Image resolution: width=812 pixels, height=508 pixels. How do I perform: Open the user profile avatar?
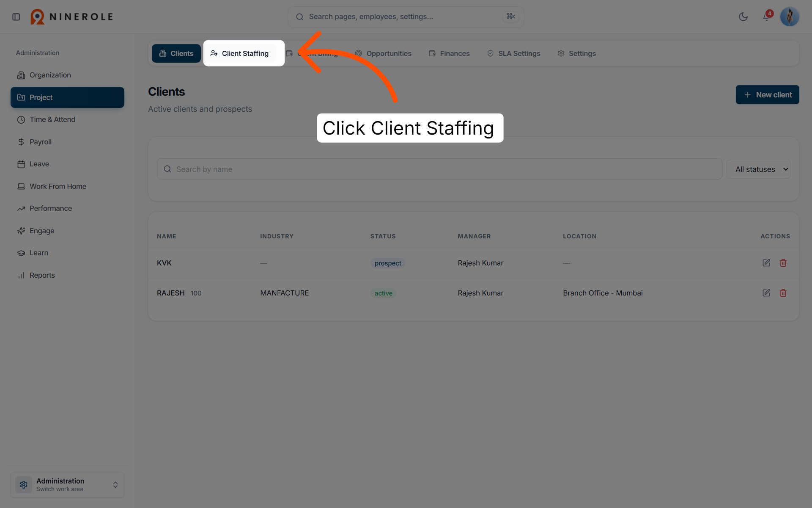789,17
